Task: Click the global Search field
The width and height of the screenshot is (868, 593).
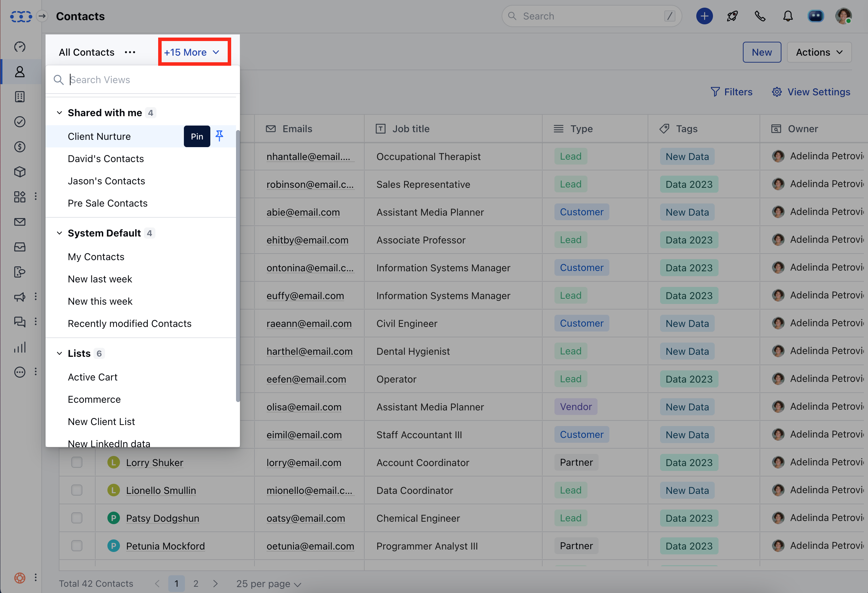Action: (x=591, y=16)
